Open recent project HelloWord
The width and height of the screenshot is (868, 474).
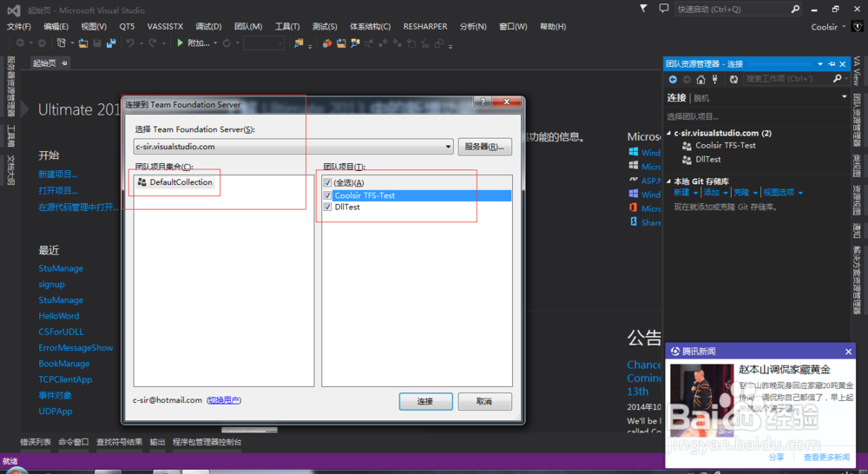pyautogui.click(x=59, y=316)
